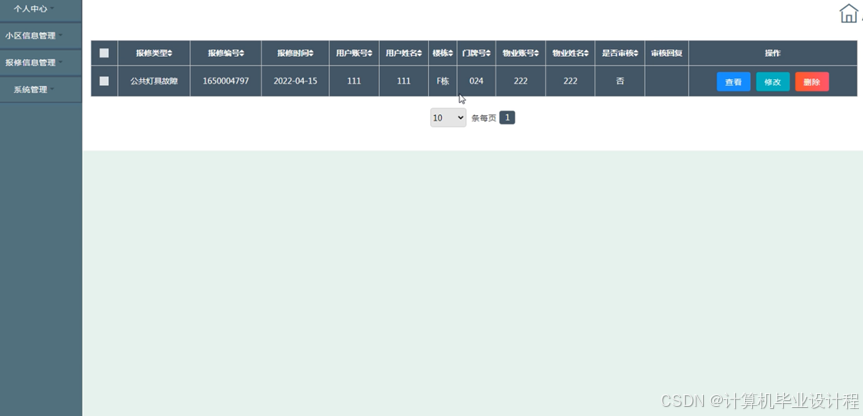
Task: Expand 报修信息管理 sidebar menu
Action: click(34, 63)
